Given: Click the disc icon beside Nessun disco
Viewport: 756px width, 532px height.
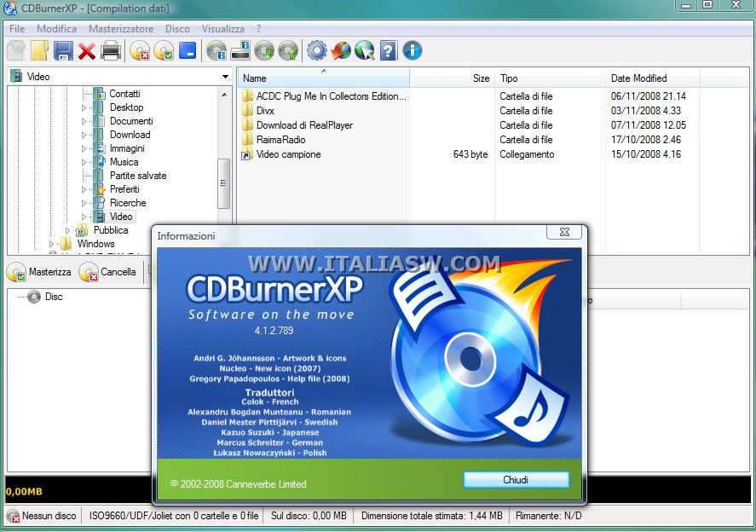Looking at the screenshot, I should 13,516.
